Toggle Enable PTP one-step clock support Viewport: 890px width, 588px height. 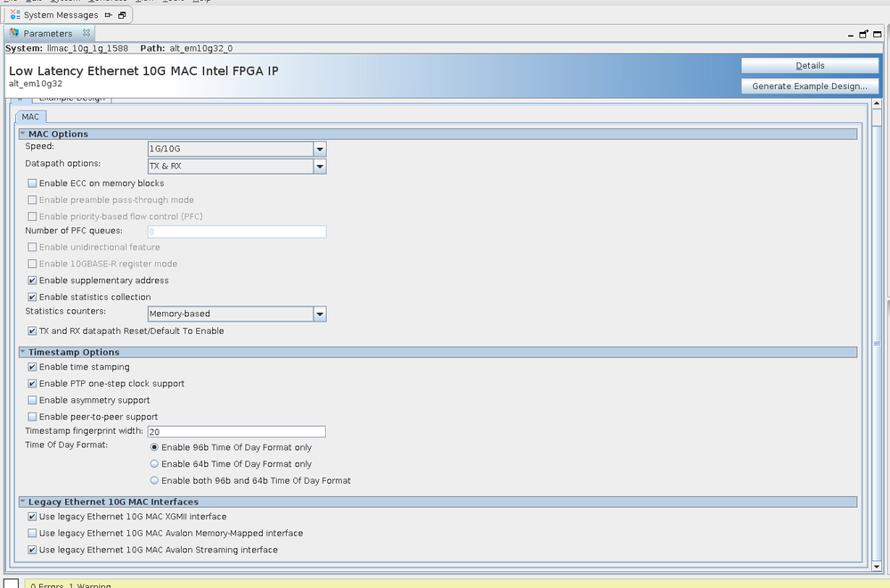[x=32, y=384]
